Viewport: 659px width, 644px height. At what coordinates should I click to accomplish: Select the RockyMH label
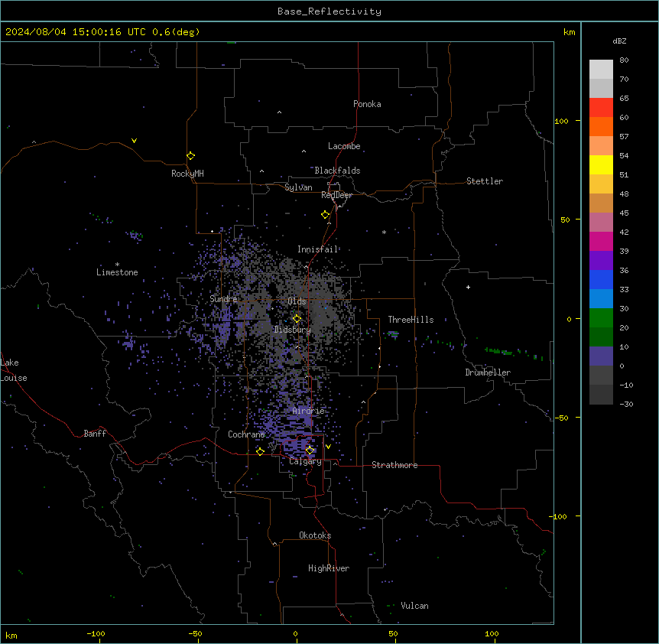(187, 174)
